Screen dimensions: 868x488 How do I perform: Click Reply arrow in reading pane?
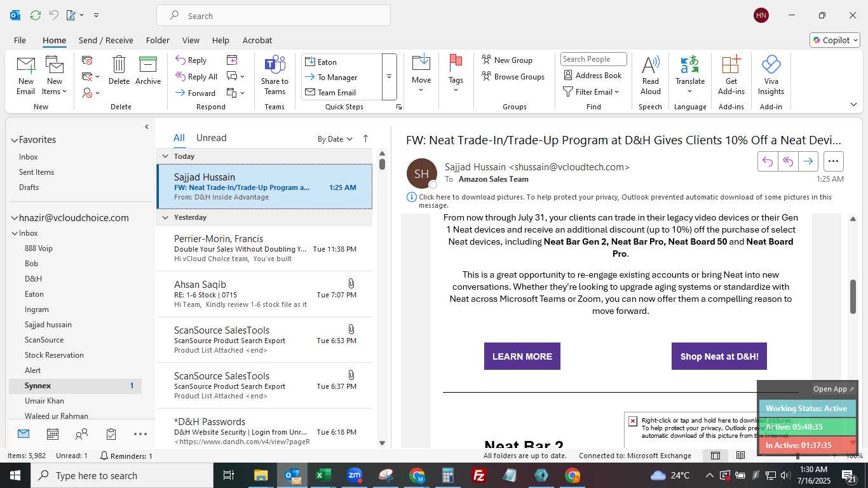coord(768,161)
